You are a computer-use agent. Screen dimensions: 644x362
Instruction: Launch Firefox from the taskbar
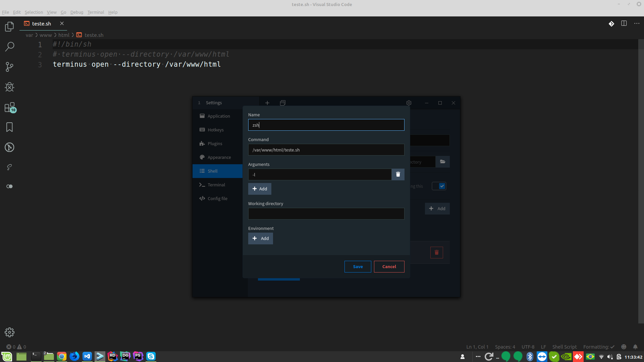pyautogui.click(x=74, y=356)
